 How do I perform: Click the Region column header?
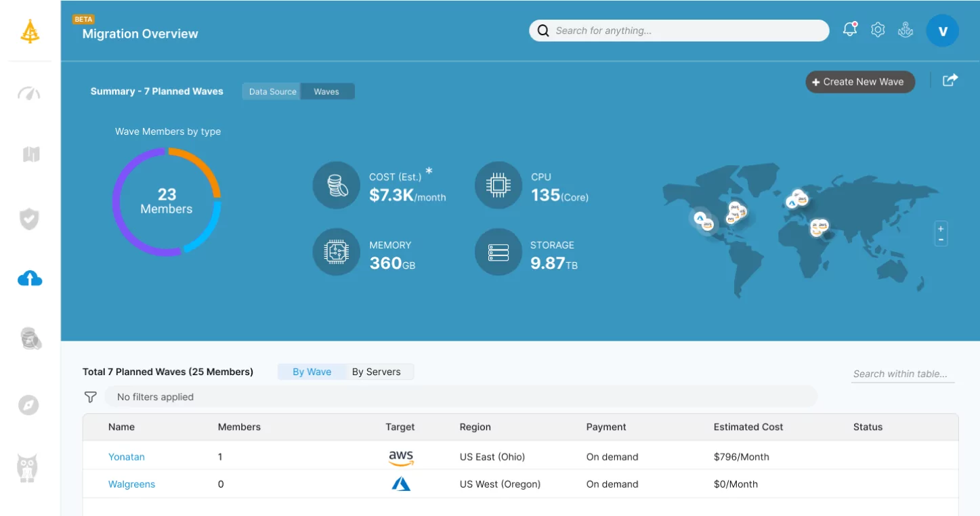(x=475, y=427)
